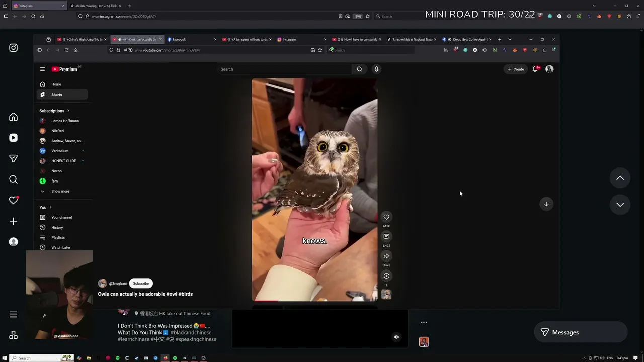Reload the YouTube page
This screenshot has height=362, width=644.
tap(66, 50)
